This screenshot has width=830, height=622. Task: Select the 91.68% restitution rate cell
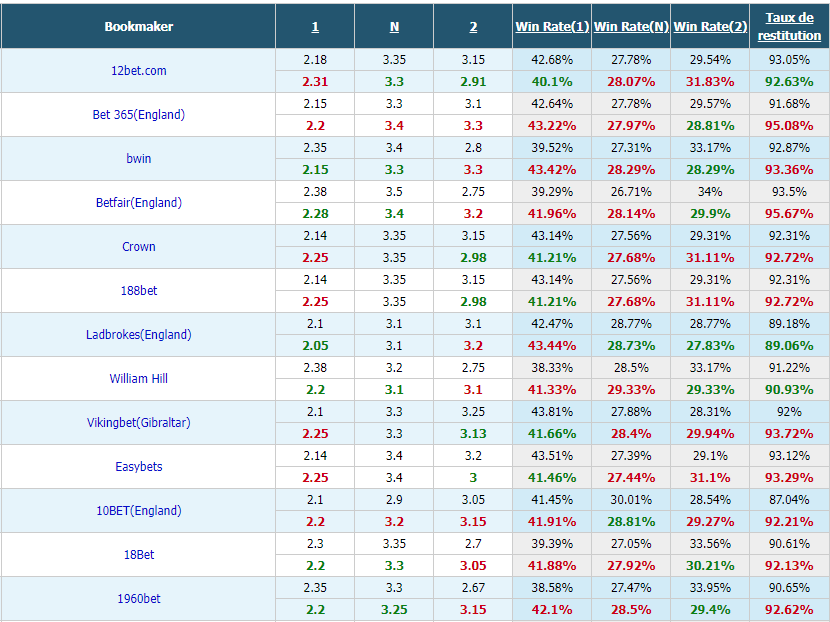(789, 103)
